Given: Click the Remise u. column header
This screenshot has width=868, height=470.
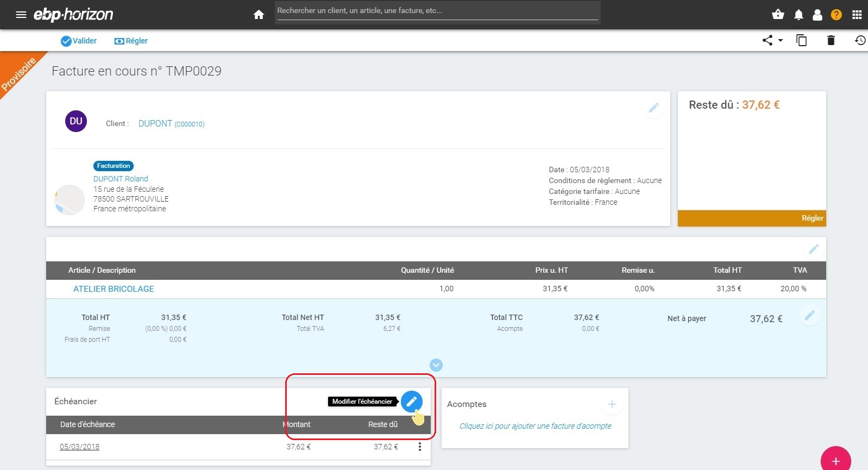Looking at the screenshot, I should point(638,270).
